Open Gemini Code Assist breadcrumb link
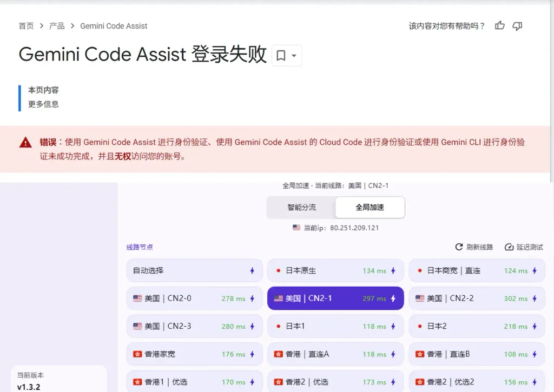 pyautogui.click(x=114, y=26)
